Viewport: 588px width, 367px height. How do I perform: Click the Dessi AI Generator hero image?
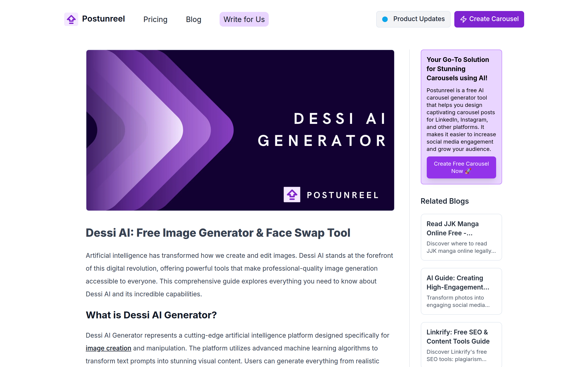(x=240, y=130)
